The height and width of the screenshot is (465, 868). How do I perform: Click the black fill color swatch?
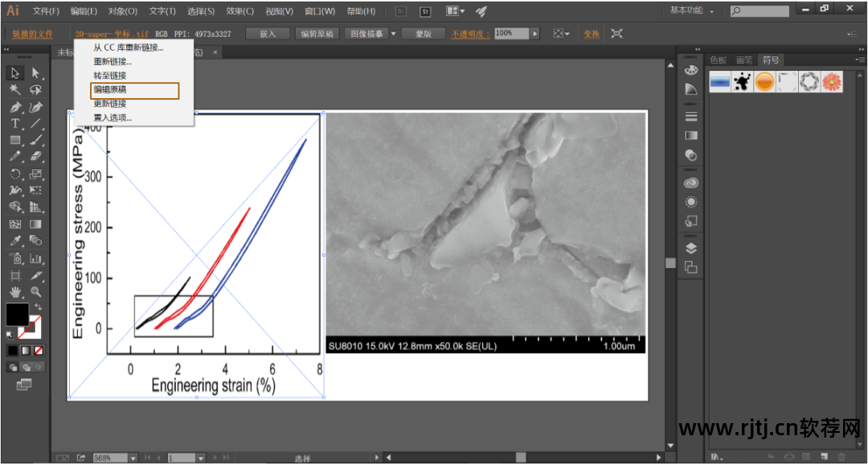tap(17, 314)
